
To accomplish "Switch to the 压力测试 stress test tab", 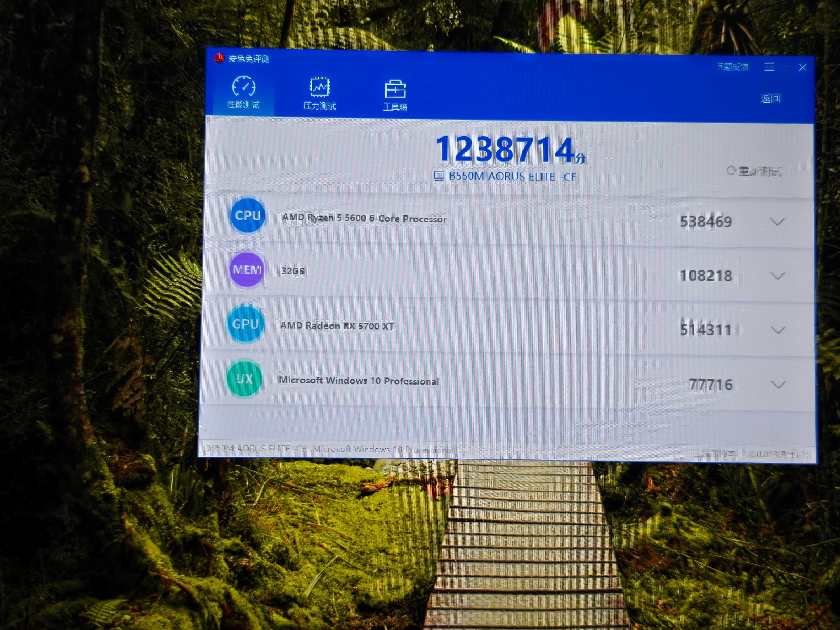I will [319, 94].
